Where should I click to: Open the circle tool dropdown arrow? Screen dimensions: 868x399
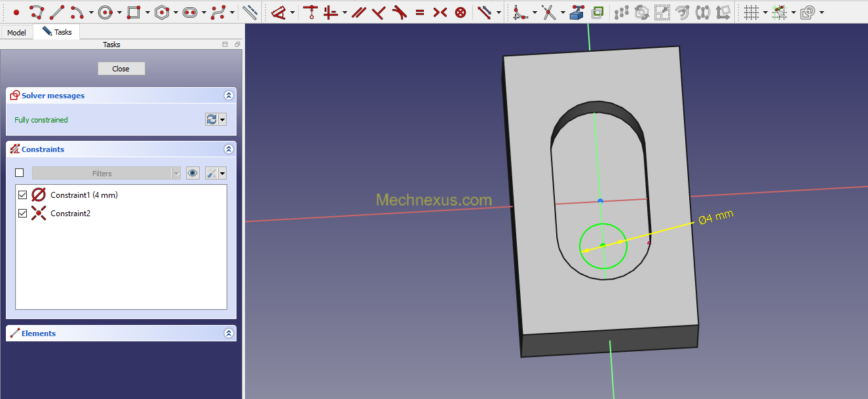[x=119, y=12]
